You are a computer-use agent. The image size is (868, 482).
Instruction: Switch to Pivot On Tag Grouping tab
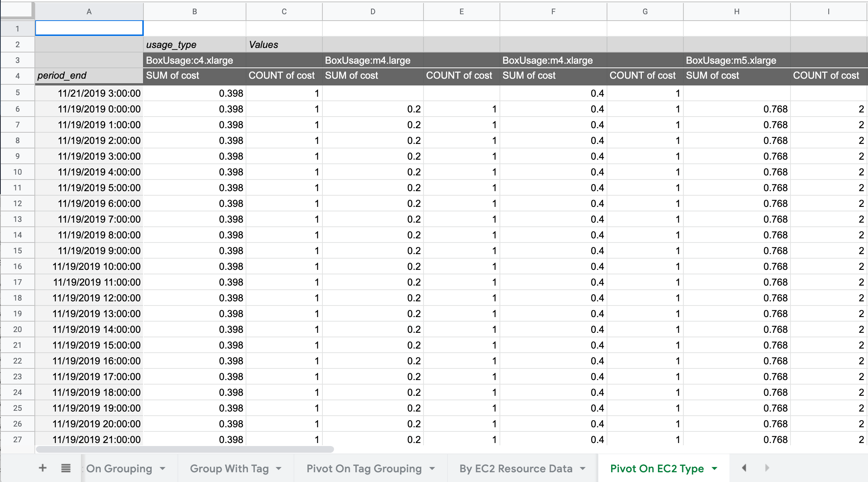[364, 469]
